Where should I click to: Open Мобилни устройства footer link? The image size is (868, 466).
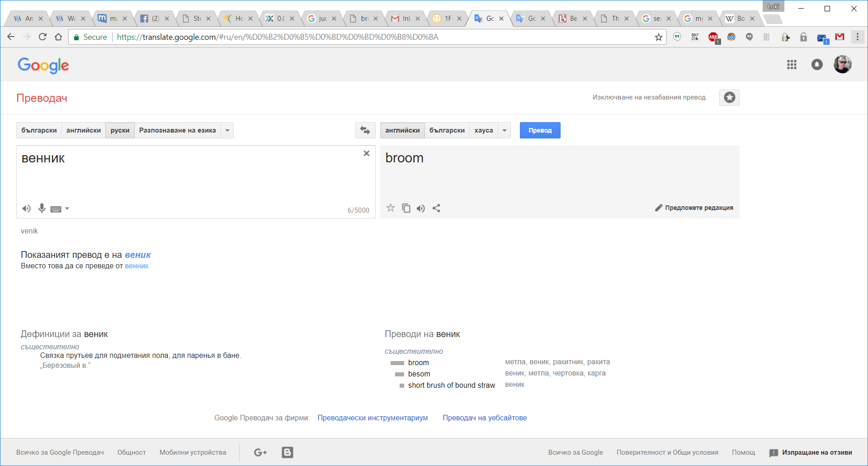(x=193, y=452)
